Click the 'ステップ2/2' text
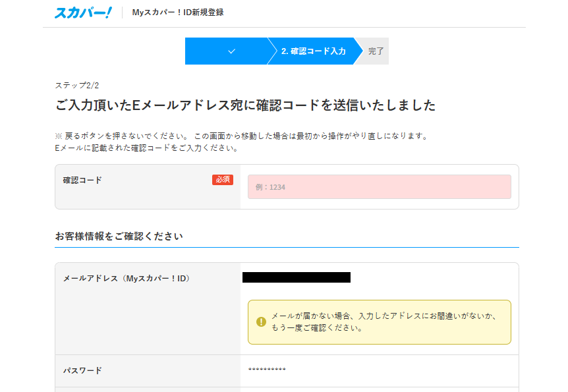This screenshot has width=568, height=392. point(77,86)
